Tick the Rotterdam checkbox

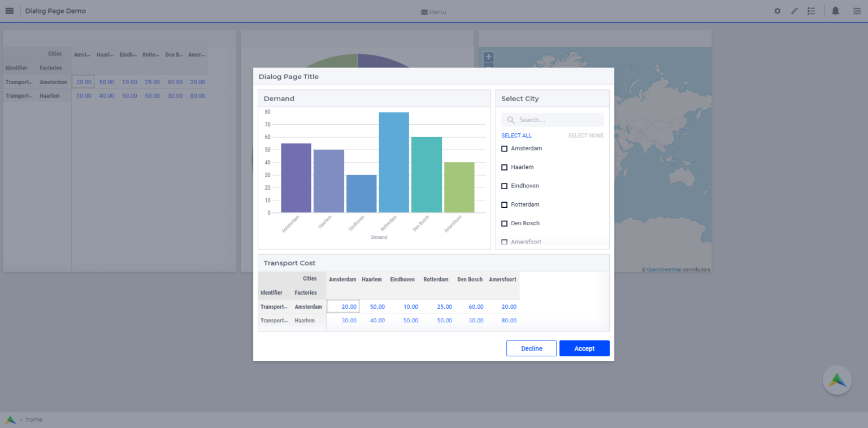504,204
